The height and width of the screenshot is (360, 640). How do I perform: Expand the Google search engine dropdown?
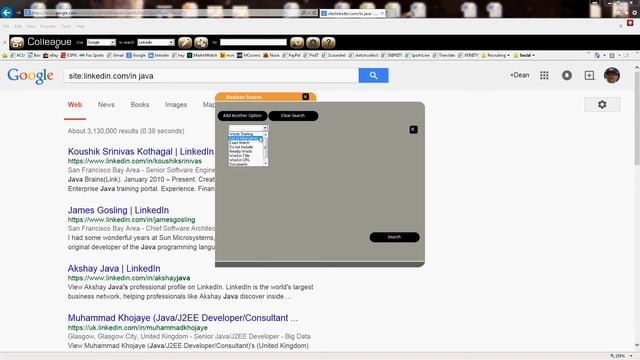(112, 42)
